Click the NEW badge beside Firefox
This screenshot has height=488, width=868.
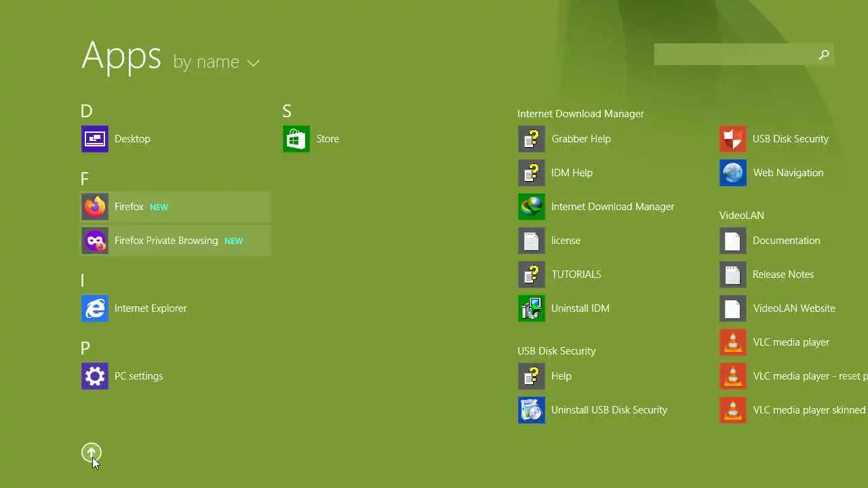(x=159, y=207)
